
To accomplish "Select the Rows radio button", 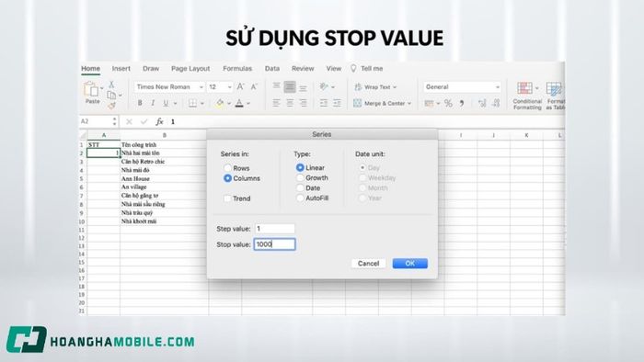I will tap(227, 168).
